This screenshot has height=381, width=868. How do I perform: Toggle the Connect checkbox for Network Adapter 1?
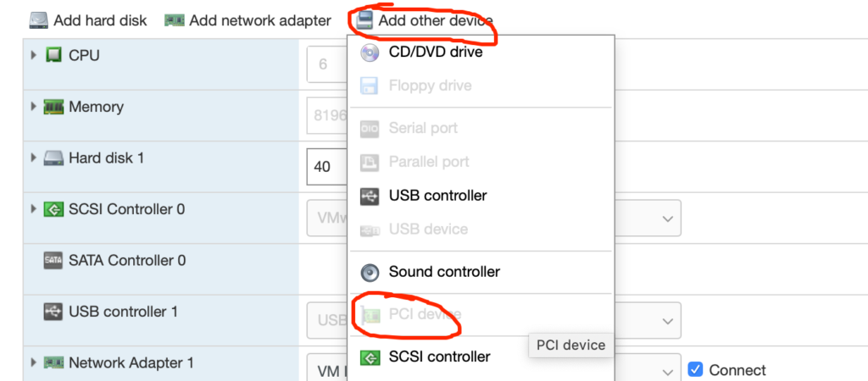[695, 369]
